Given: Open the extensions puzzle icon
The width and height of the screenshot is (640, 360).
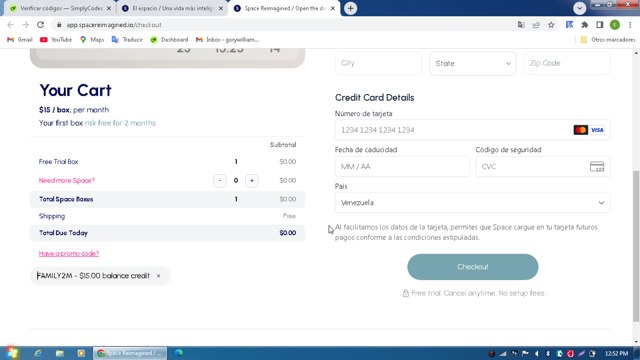Looking at the screenshot, I should 584,25.
